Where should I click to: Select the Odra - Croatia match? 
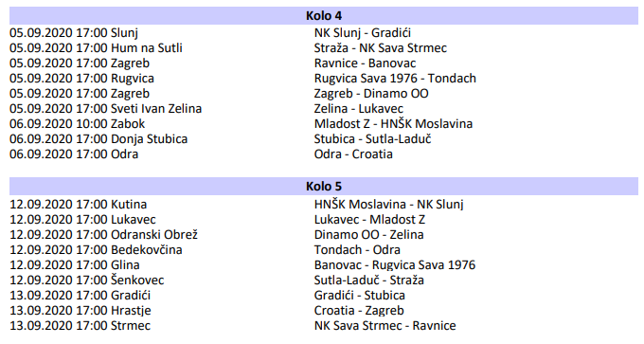[x=353, y=154]
